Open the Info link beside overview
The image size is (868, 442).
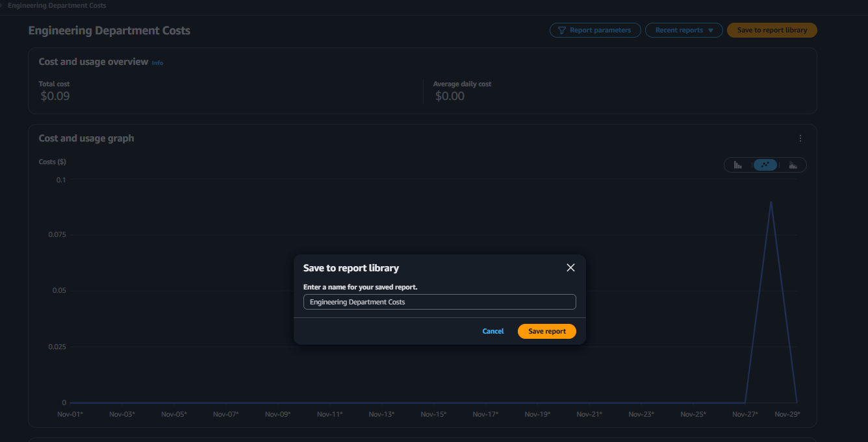coord(157,63)
